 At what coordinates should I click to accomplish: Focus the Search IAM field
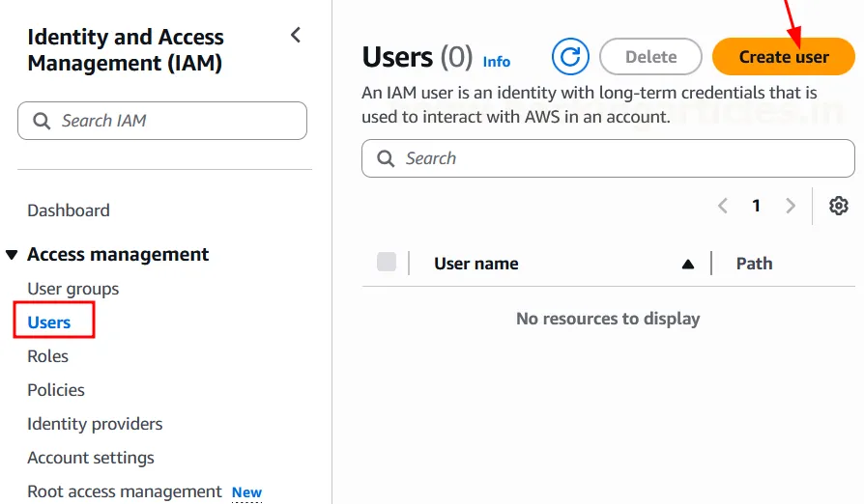tap(162, 121)
